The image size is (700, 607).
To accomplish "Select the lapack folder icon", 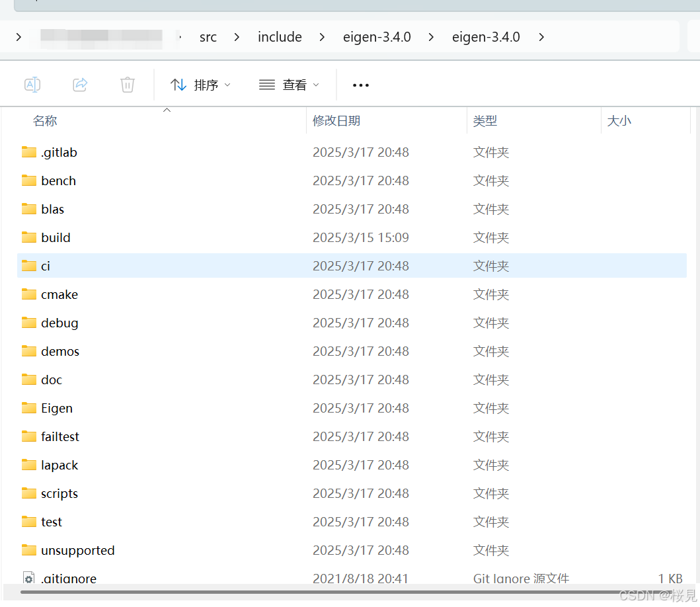I will tap(29, 465).
